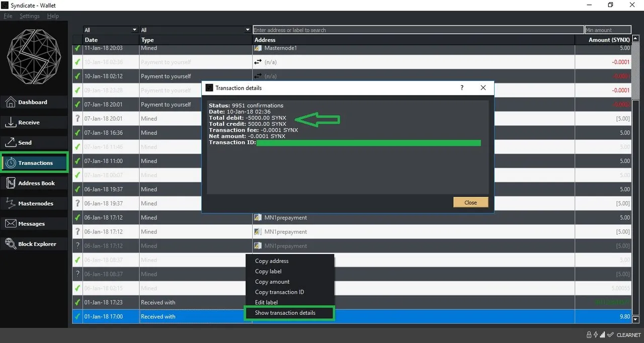Launch the Block Explorer page
The height and width of the screenshot is (343, 644).
click(34, 244)
